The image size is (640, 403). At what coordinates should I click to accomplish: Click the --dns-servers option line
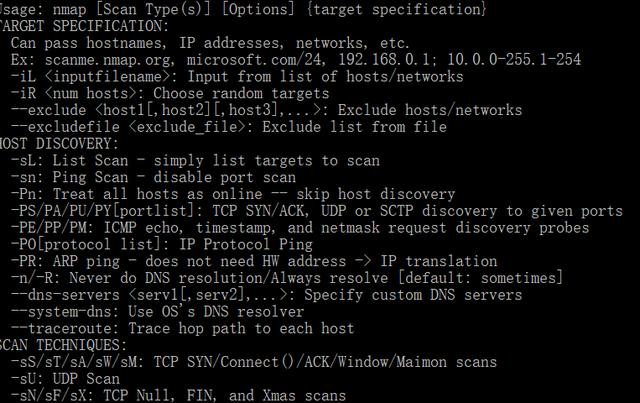click(x=267, y=295)
